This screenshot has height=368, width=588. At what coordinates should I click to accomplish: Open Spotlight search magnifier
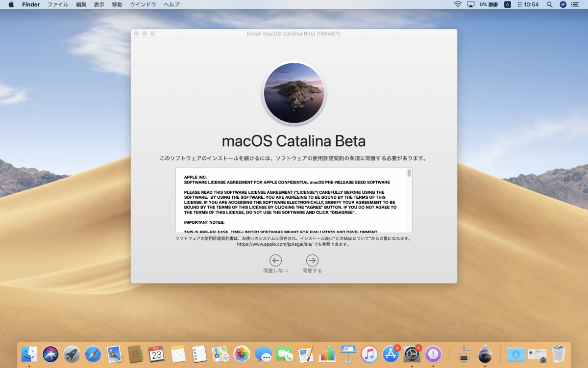pos(549,4)
